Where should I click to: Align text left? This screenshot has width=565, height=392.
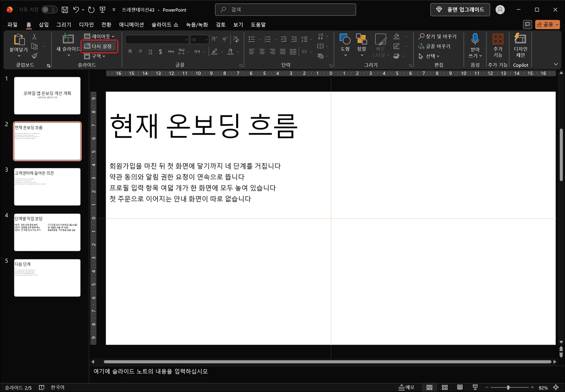click(x=251, y=52)
